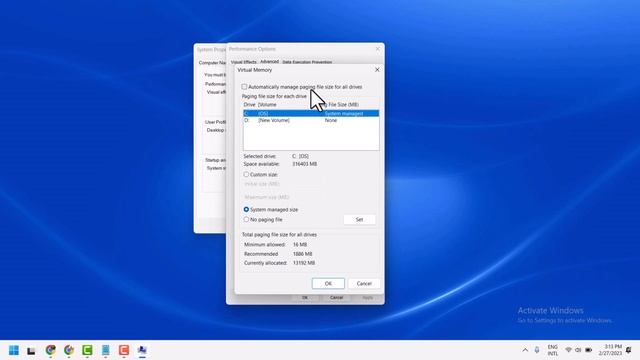Select the Custom size radio button

click(x=246, y=174)
